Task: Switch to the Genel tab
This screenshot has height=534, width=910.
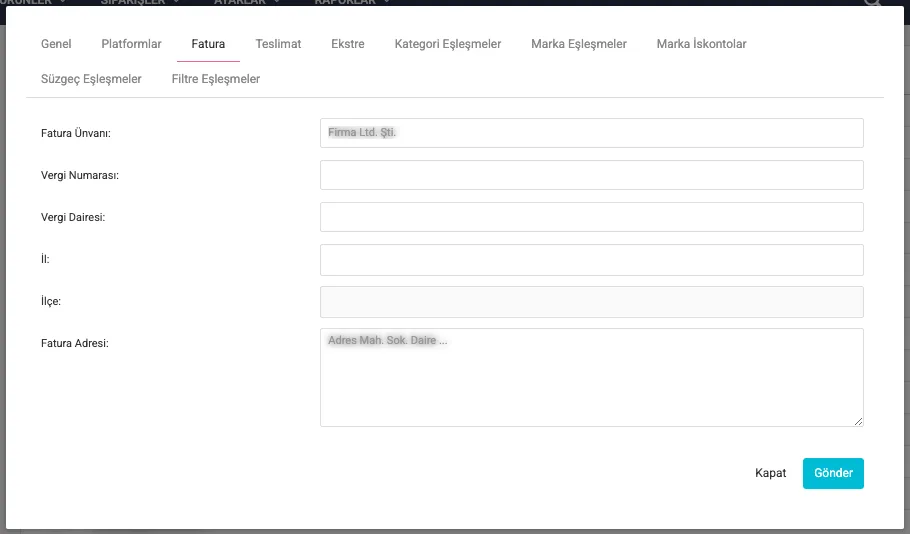Action: [x=56, y=44]
